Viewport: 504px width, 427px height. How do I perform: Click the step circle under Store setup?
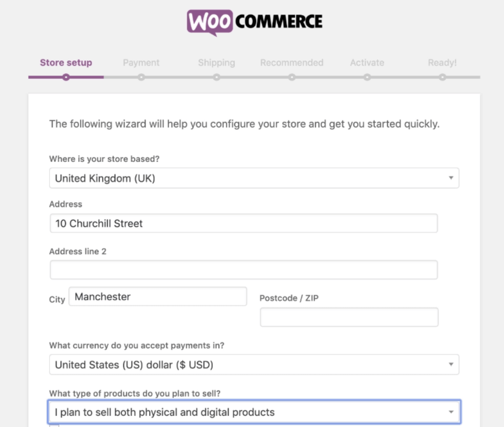pos(66,77)
